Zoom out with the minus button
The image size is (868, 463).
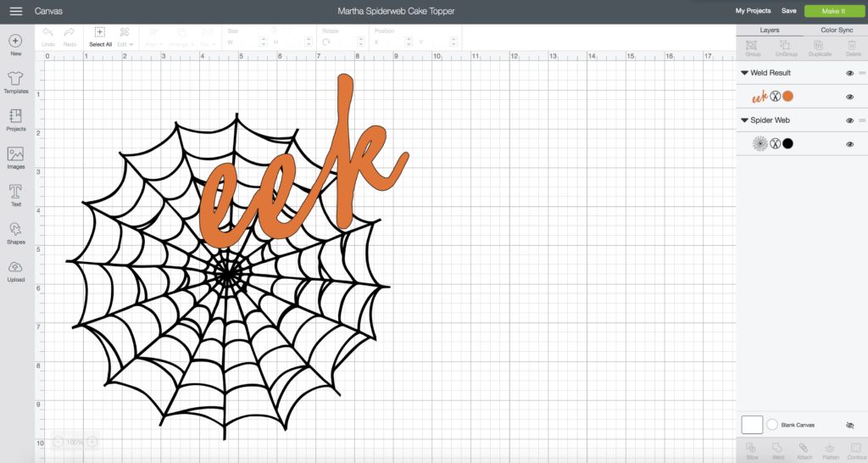[58, 442]
